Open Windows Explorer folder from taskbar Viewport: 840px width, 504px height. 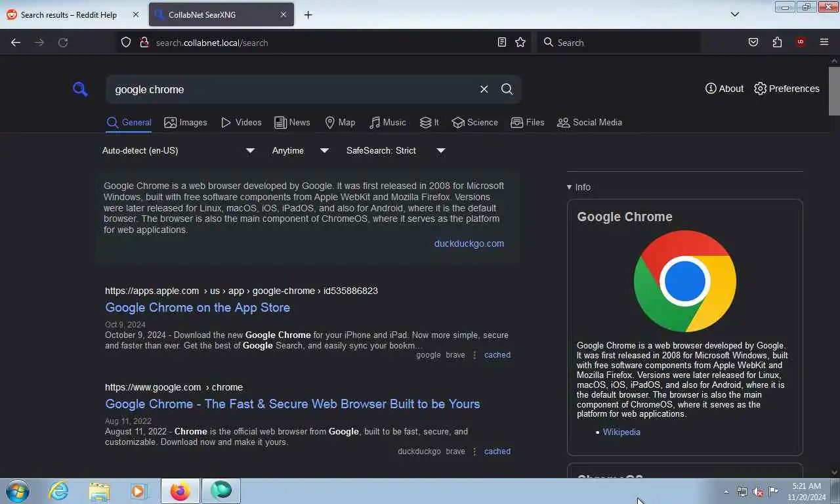99,491
